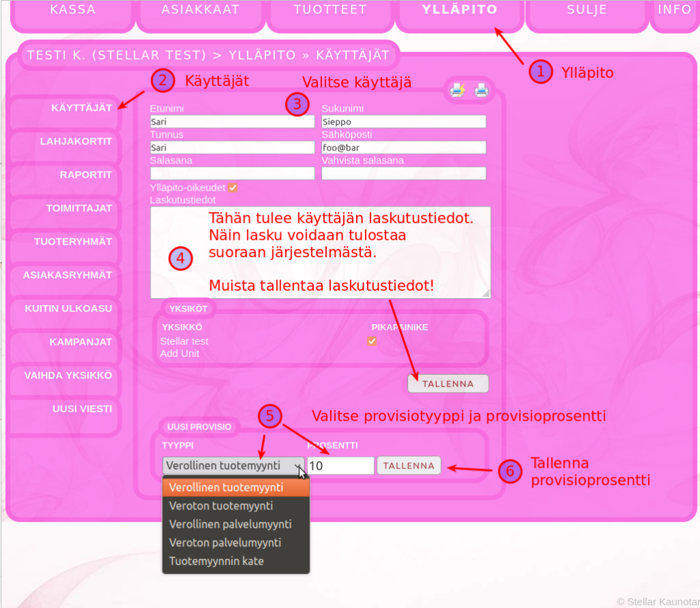Open Lahjakortit in the sidebar
Screen dimensions: 700x608
[75, 141]
